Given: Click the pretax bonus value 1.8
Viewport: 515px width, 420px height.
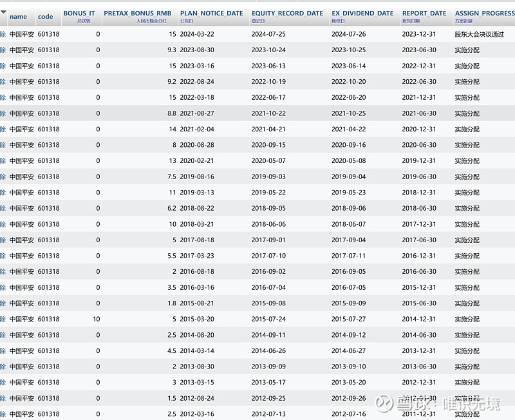Looking at the screenshot, I should pos(172,303).
